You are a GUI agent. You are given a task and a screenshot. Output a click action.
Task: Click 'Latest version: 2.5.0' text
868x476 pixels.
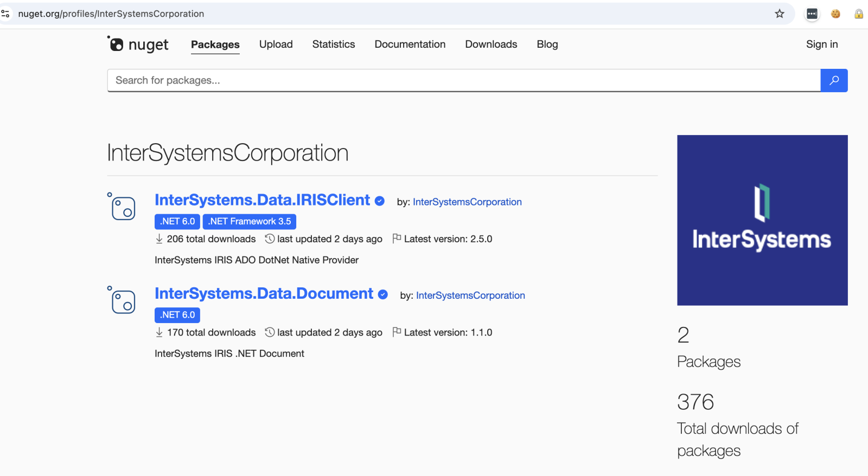click(x=448, y=239)
